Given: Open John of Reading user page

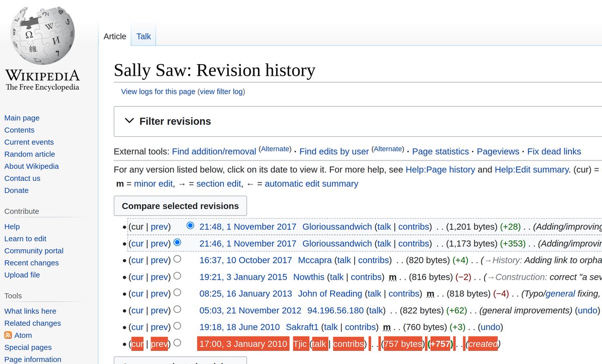Looking at the screenshot, I should (x=330, y=293).
